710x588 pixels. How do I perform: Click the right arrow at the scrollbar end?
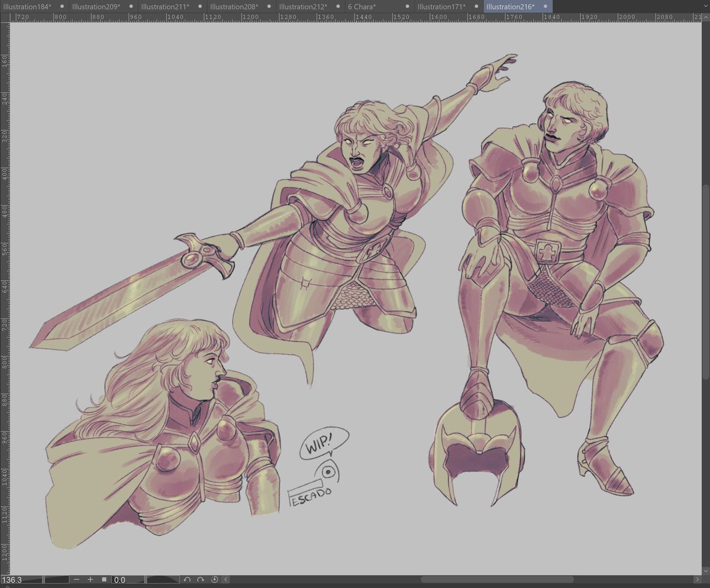coord(698,580)
